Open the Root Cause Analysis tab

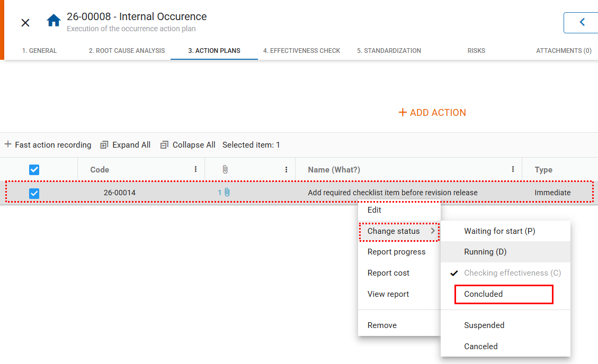coord(127,51)
